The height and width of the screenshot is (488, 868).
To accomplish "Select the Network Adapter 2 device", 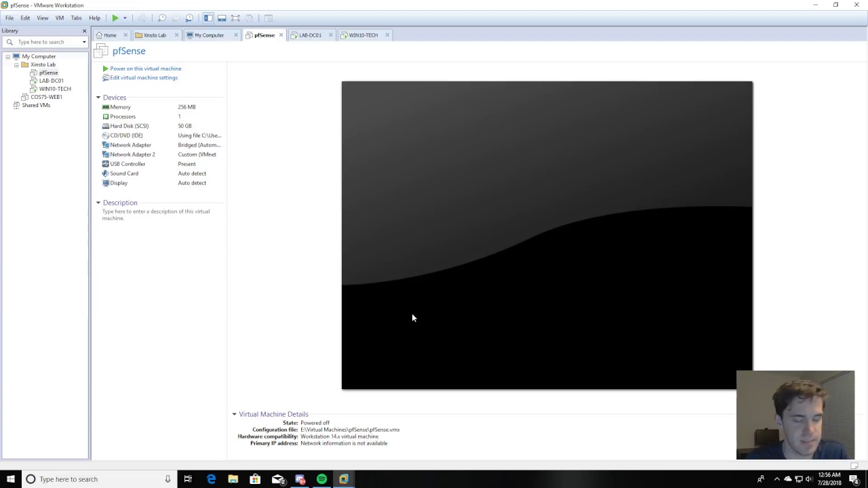I will (161, 155).
